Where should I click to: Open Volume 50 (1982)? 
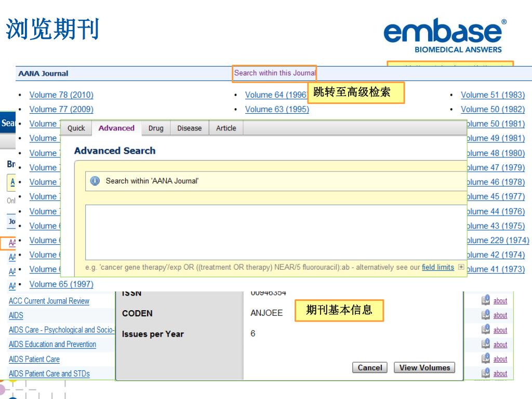coord(493,109)
